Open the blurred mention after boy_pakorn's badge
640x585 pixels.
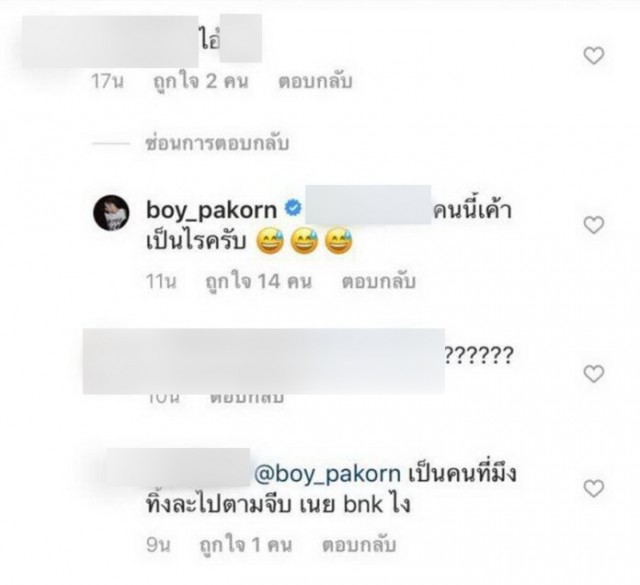point(368,205)
